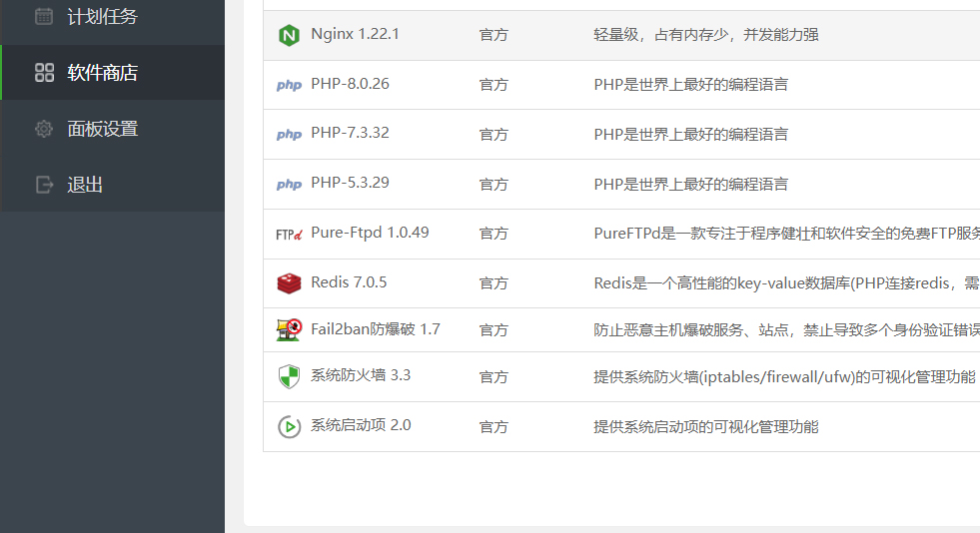The height and width of the screenshot is (533, 980).
Task: Click the gear icon beside 面板设置
Action: pos(44,129)
